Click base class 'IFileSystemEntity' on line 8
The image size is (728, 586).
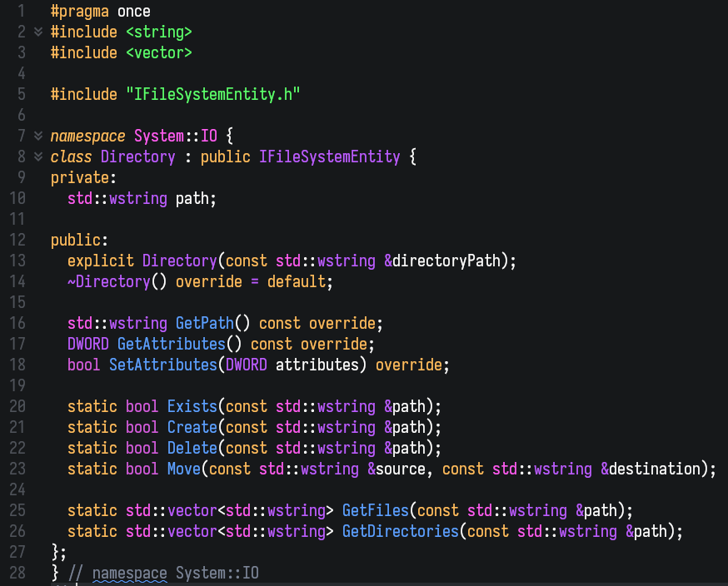tap(330, 156)
